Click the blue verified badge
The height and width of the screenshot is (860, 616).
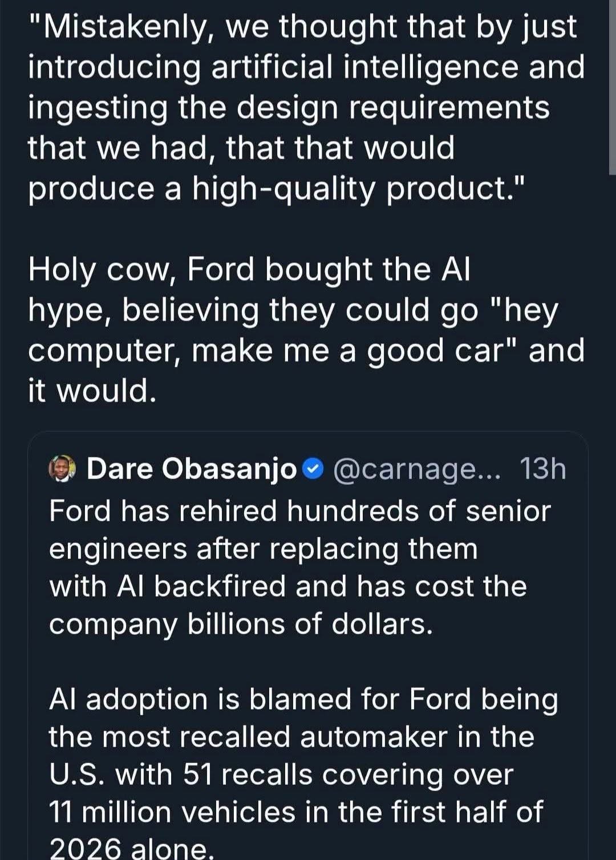(x=313, y=469)
